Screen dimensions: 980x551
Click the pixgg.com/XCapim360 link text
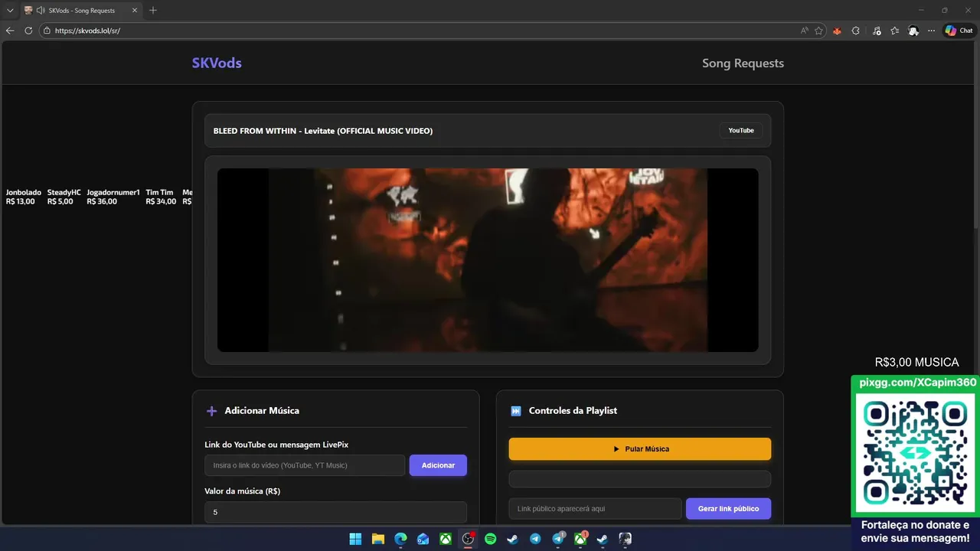pos(918,383)
